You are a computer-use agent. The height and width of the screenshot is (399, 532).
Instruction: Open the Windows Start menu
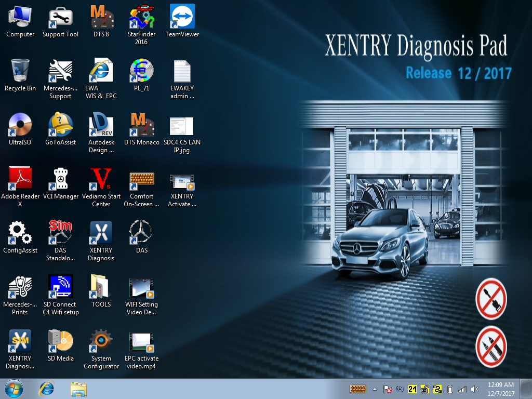14,389
